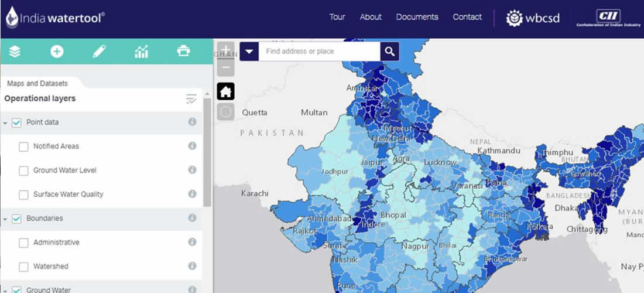This screenshot has height=293, width=644.
Task: Open info icon for Ground Water Level
Action: pyautogui.click(x=192, y=170)
